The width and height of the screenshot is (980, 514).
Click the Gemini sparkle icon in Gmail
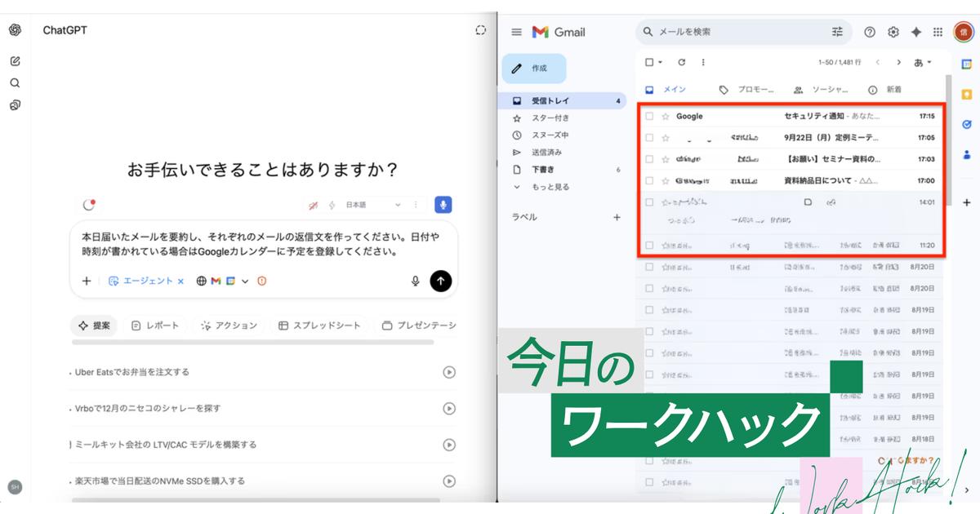(x=916, y=32)
